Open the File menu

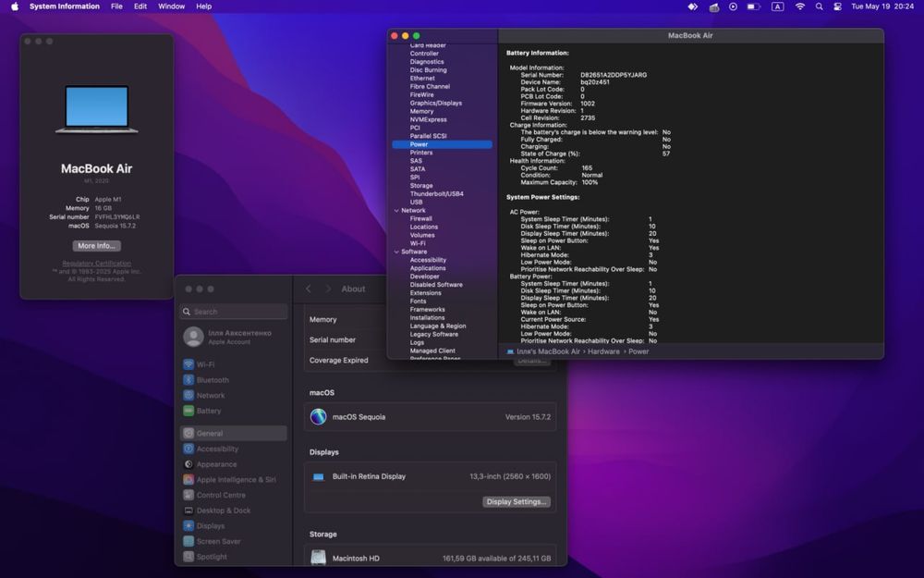click(116, 6)
